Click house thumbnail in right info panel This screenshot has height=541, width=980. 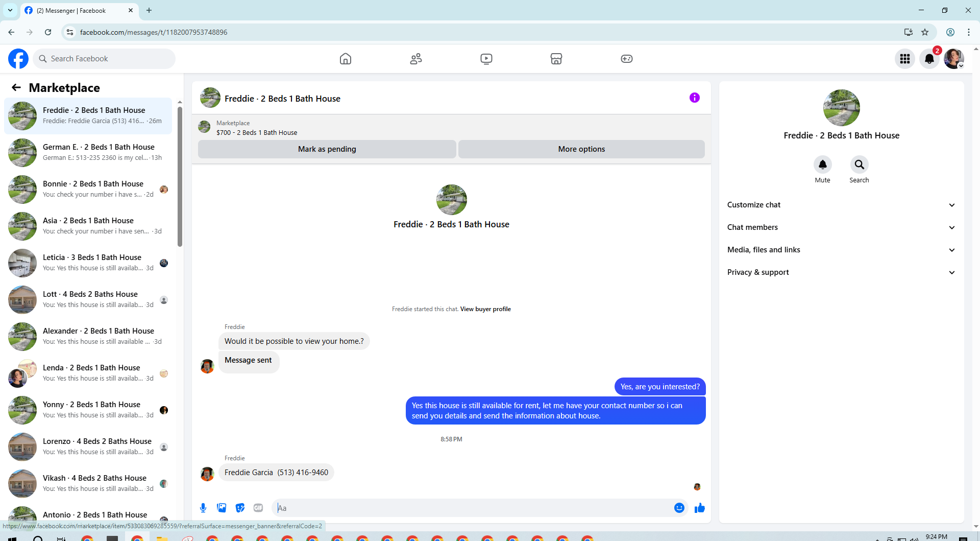coord(841,108)
